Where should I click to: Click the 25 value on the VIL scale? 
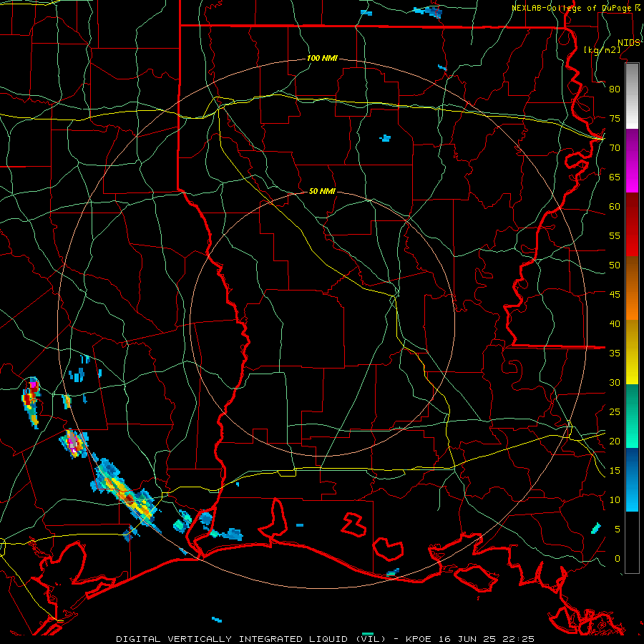615,412
